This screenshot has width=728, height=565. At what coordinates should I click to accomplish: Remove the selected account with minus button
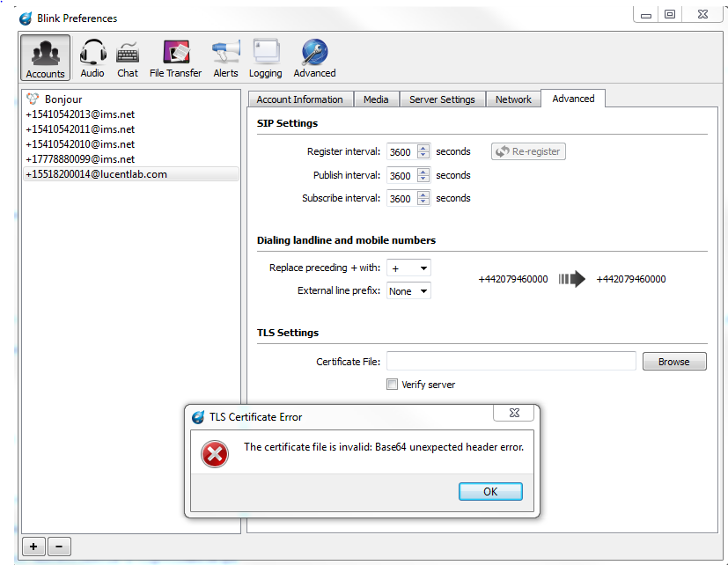[59, 547]
